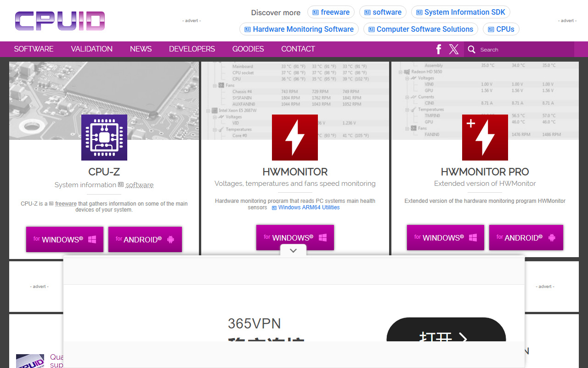The image size is (588, 368).
Task: Click the 'Extended version of HWMonitor' subtitle
Action: coord(485,184)
